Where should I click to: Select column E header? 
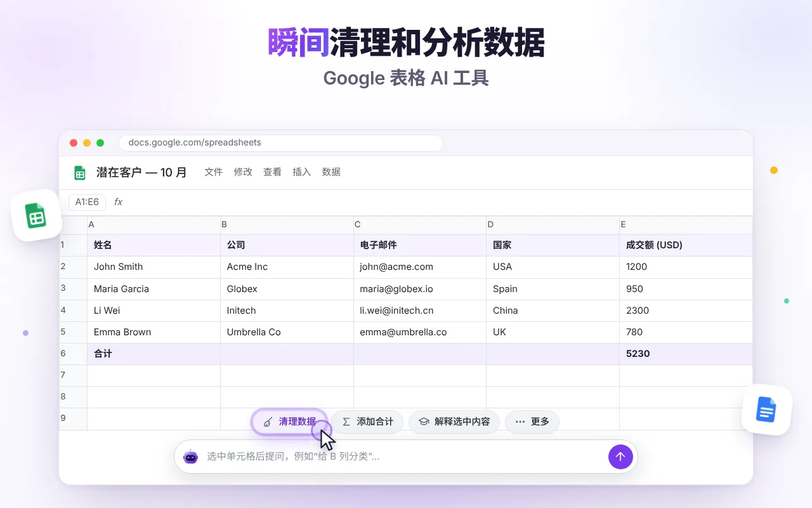click(x=686, y=225)
